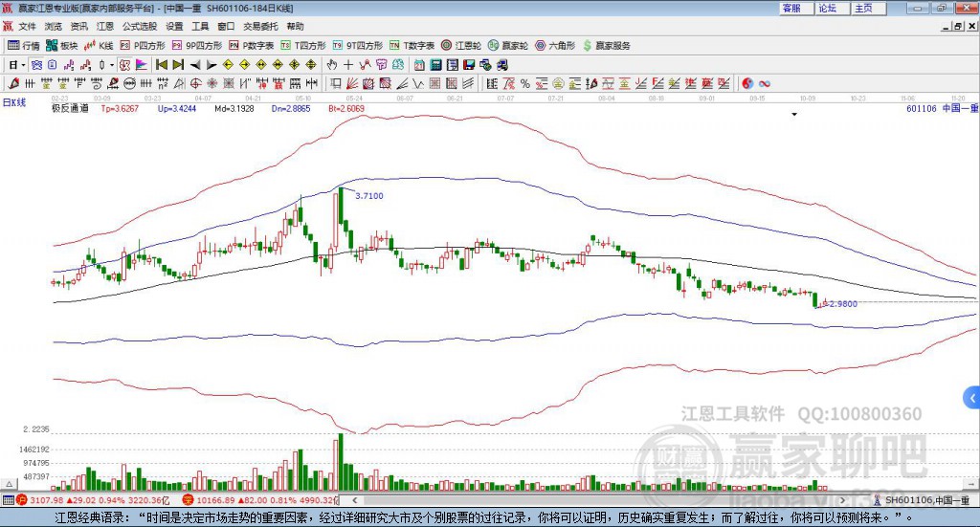Click the 极反通道 indicator name
This screenshot has height=527, width=980.
pyautogui.click(x=70, y=109)
